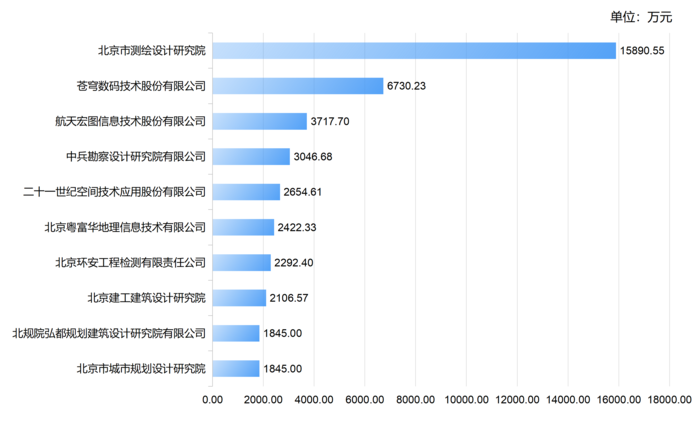Click the 北规院弘都规划建筑设计研究院有限公司 label
This screenshot has height=426, width=700.
click(109, 333)
